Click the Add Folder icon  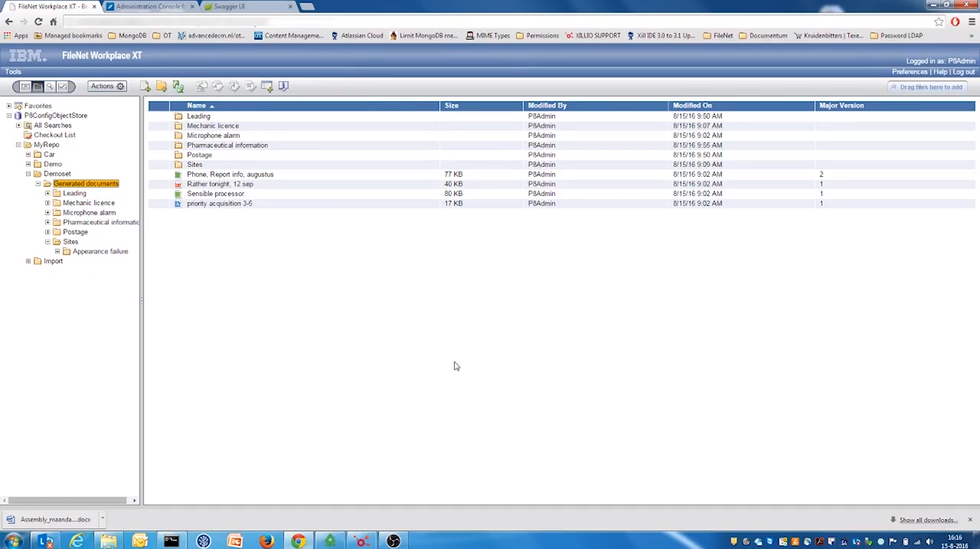(161, 86)
